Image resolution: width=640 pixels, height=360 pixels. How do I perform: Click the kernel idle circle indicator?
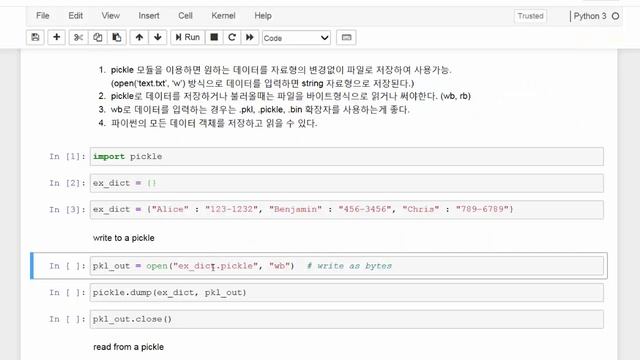click(x=616, y=16)
